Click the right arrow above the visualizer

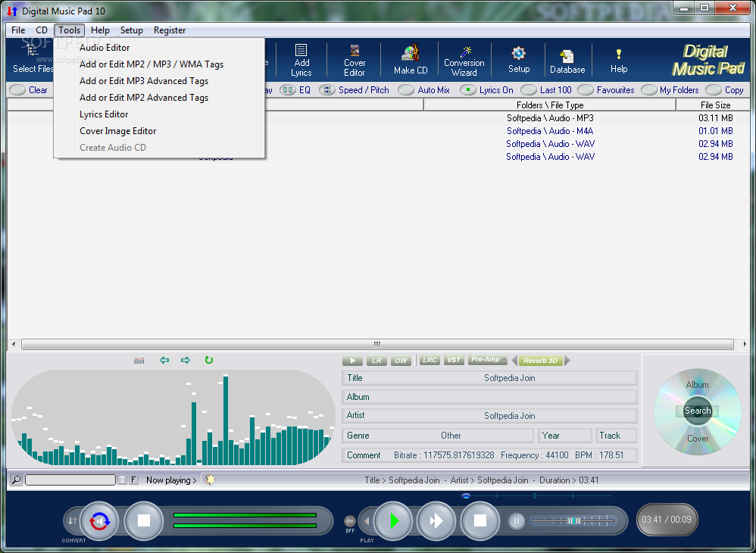[185, 360]
